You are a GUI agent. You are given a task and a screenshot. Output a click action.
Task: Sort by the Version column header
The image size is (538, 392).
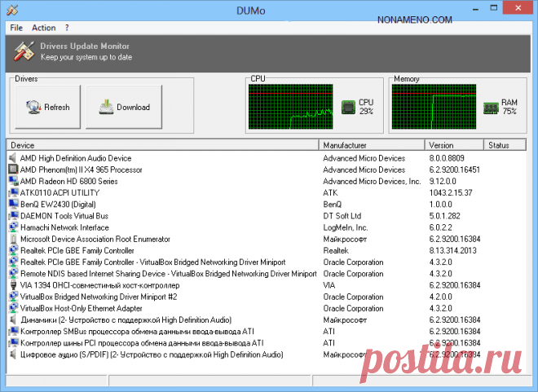click(x=454, y=145)
